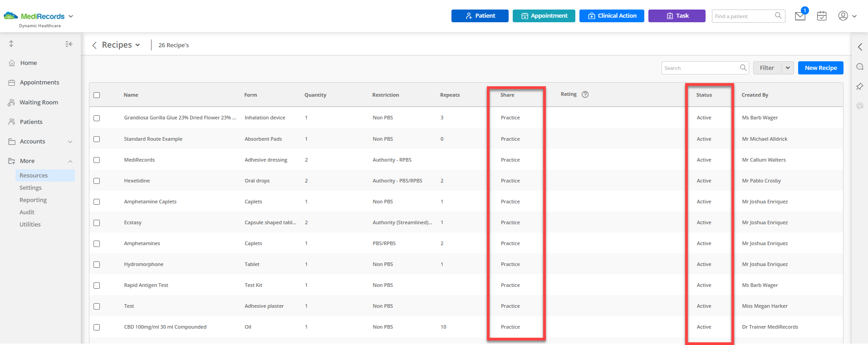Image resolution: width=868 pixels, height=345 pixels.
Task: Tick the select-all checkbox in table header
Action: [97, 95]
